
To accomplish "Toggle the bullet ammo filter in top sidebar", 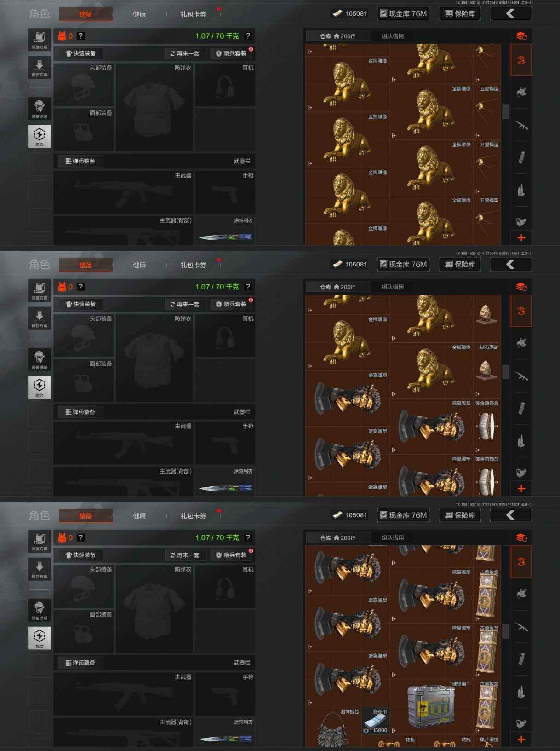I will [521, 189].
